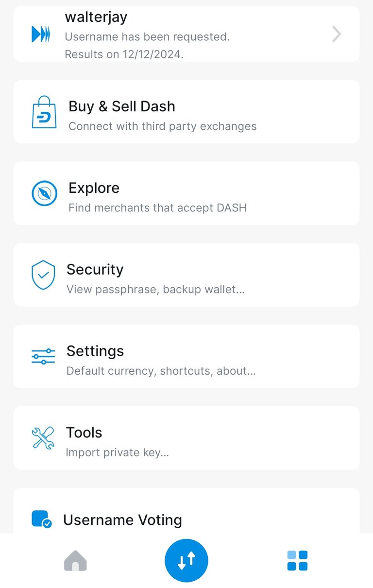The width and height of the screenshot is (373, 588).
Task: Tap the Explore compass icon
Action: tap(44, 193)
